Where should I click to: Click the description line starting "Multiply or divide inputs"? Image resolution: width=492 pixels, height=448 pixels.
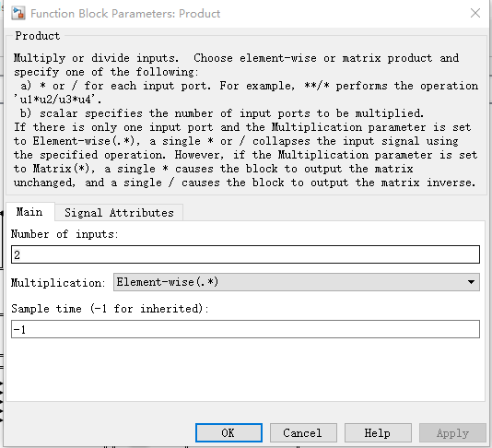pyautogui.click(x=236, y=58)
